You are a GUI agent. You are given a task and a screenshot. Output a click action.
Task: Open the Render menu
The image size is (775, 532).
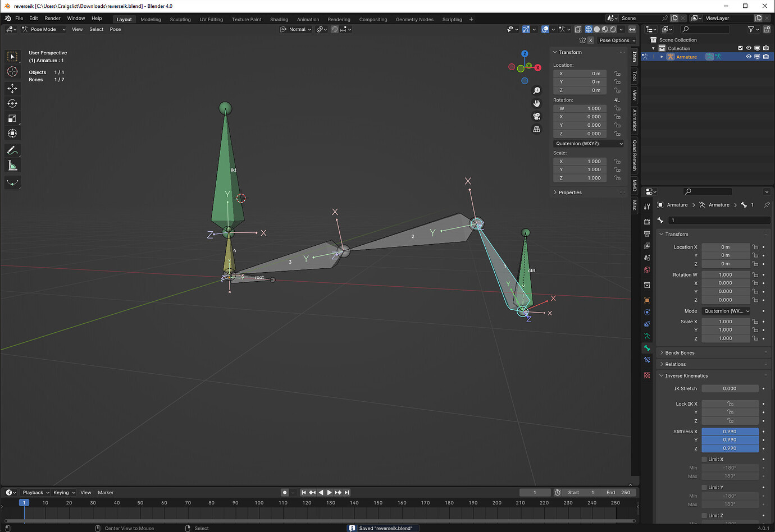[x=52, y=18]
